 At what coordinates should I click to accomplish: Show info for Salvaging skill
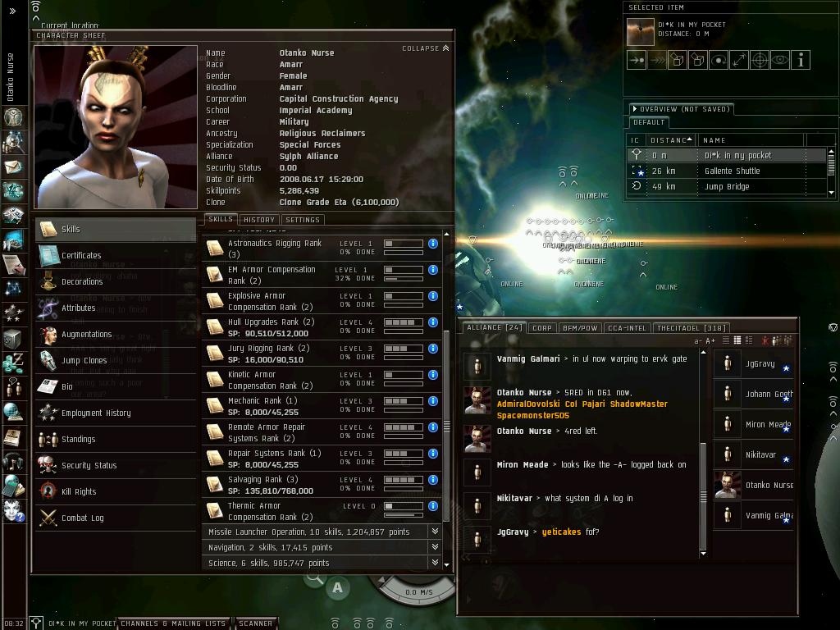pyautogui.click(x=433, y=479)
